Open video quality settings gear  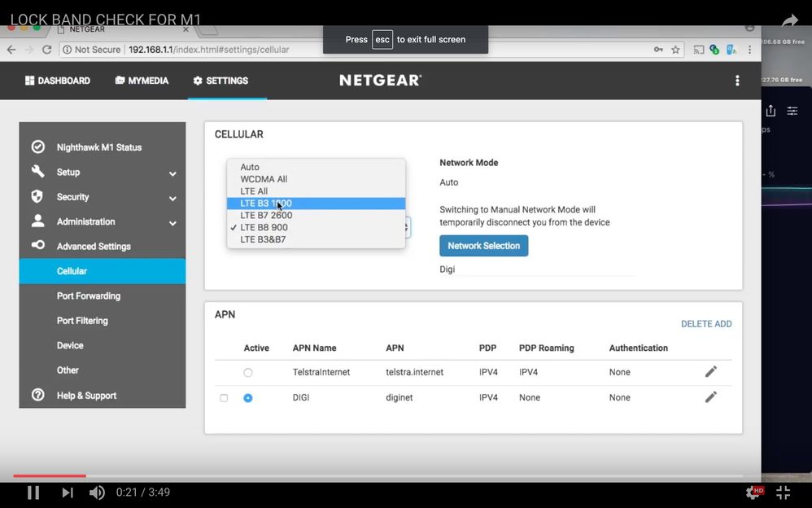pyautogui.click(x=754, y=492)
